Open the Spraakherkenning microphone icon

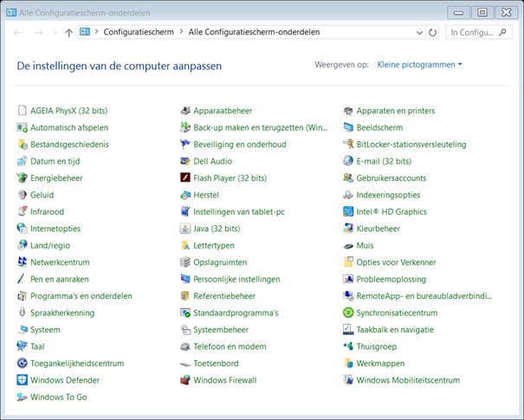point(22,313)
